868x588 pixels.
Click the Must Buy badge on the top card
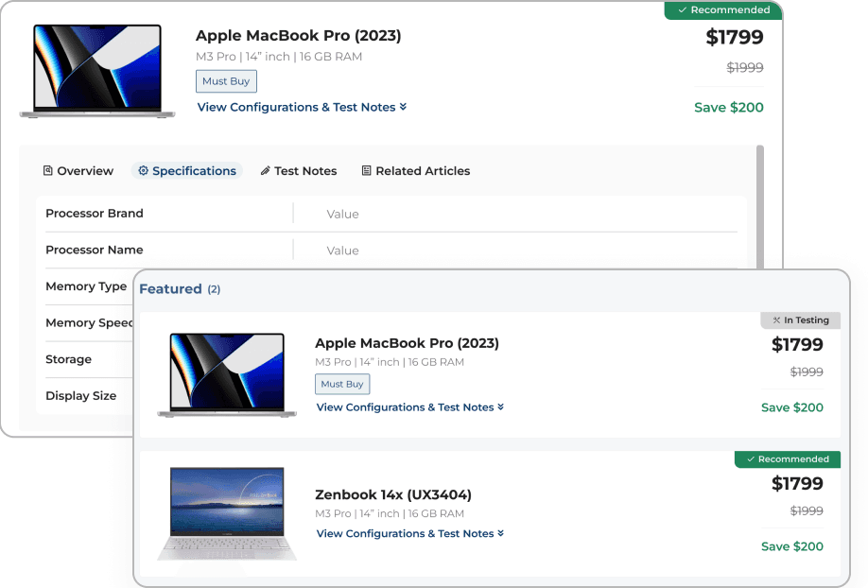(x=225, y=81)
